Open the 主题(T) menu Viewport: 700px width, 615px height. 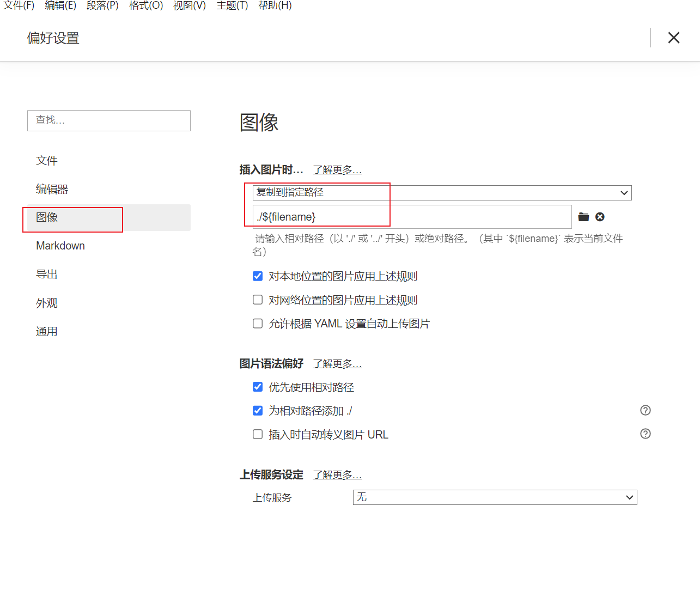[232, 5]
